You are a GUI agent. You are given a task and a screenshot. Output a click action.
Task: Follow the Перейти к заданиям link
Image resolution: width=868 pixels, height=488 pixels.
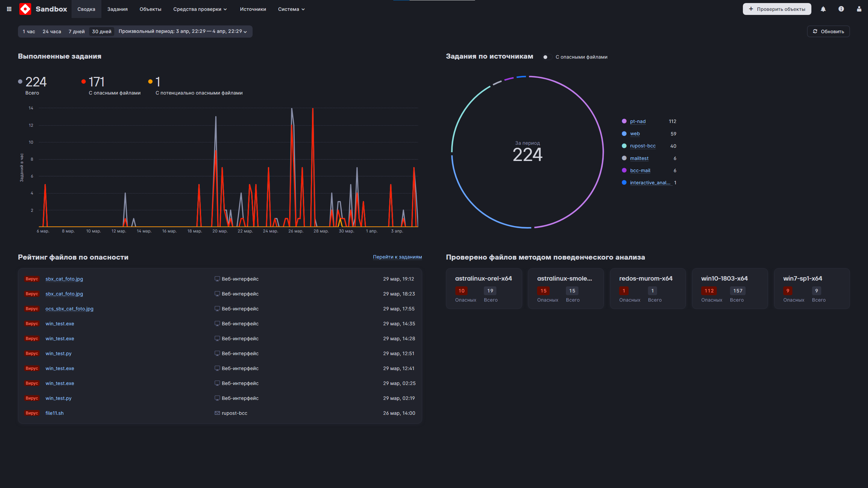pos(397,257)
